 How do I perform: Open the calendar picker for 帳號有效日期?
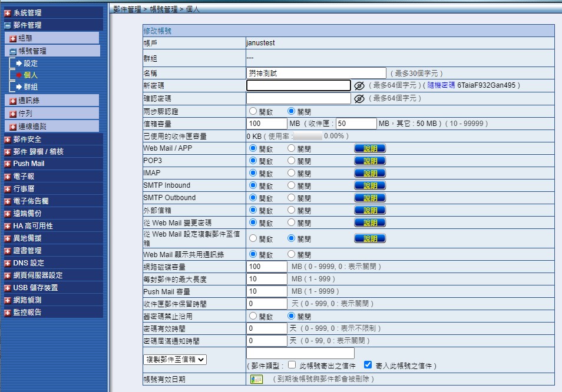coord(256,379)
